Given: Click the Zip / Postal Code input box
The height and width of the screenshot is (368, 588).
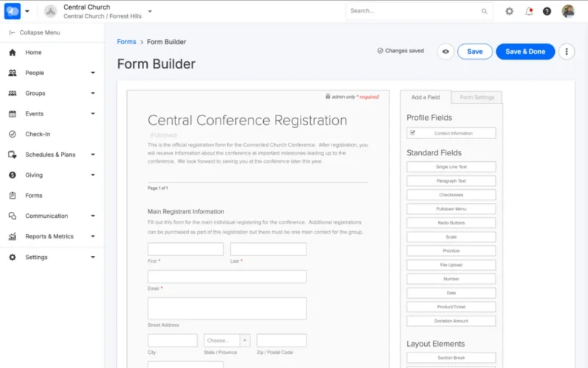Looking at the screenshot, I should pyautogui.click(x=282, y=341).
